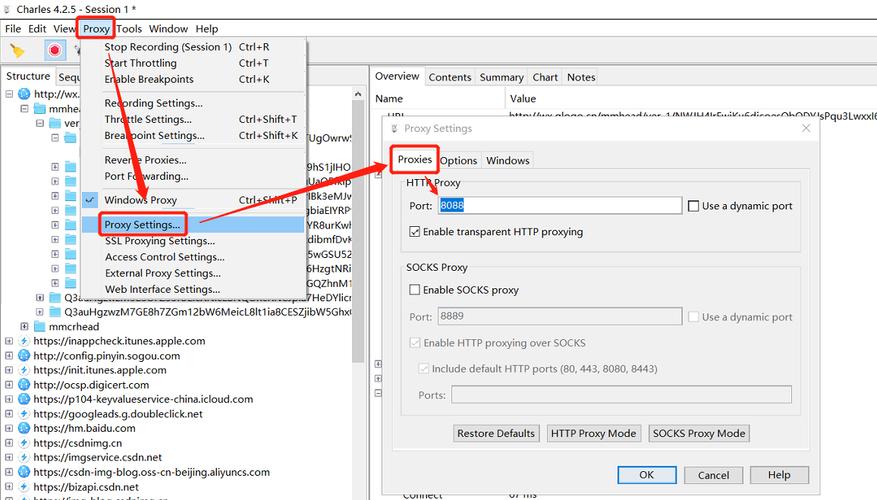Open the Chart tab
The width and height of the screenshot is (877, 500).
(x=545, y=77)
